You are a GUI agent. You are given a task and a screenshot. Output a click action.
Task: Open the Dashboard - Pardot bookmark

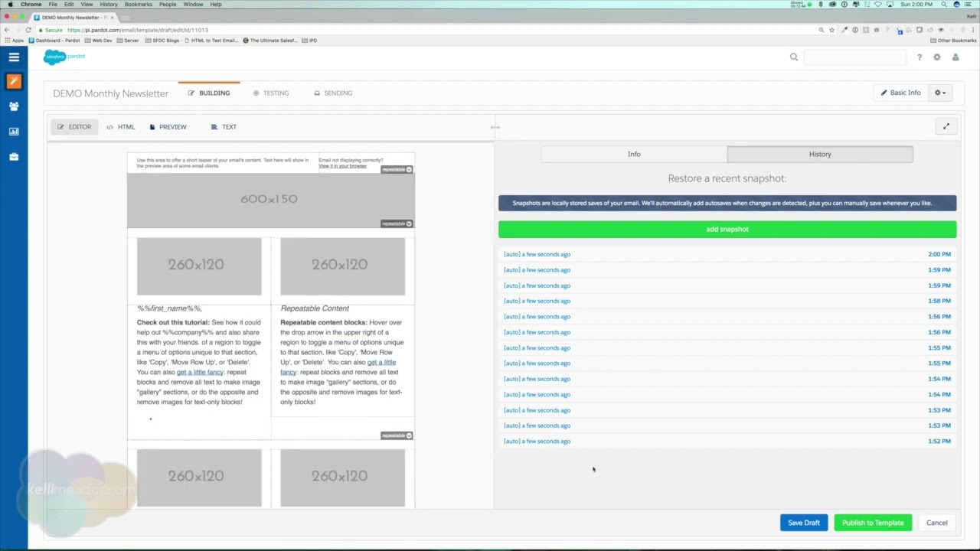click(54, 41)
